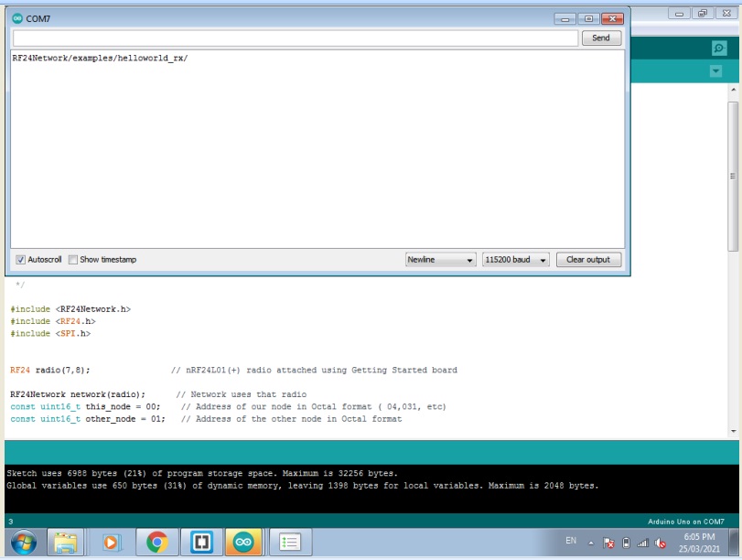Click the Clear output button
The height and width of the screenshot is (560, 742).
[x=588, y=259]
